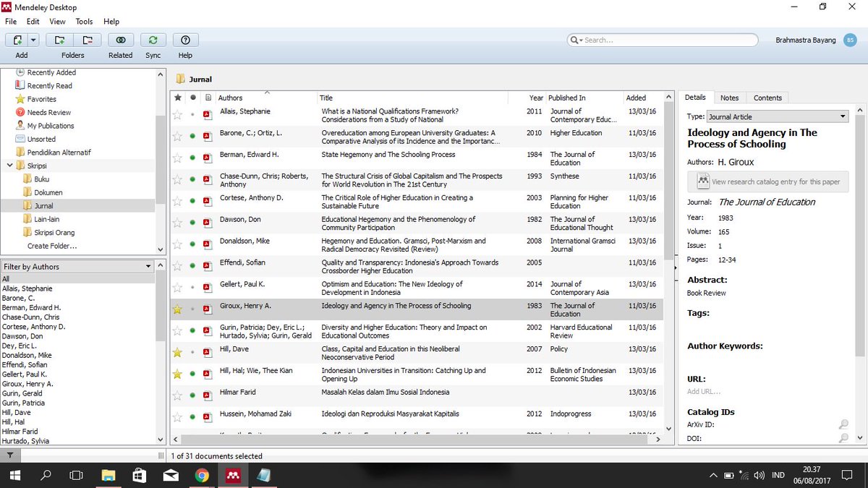
Task: Toggle read status dot for Effendi, Sofian
Action: click(192, 266)
